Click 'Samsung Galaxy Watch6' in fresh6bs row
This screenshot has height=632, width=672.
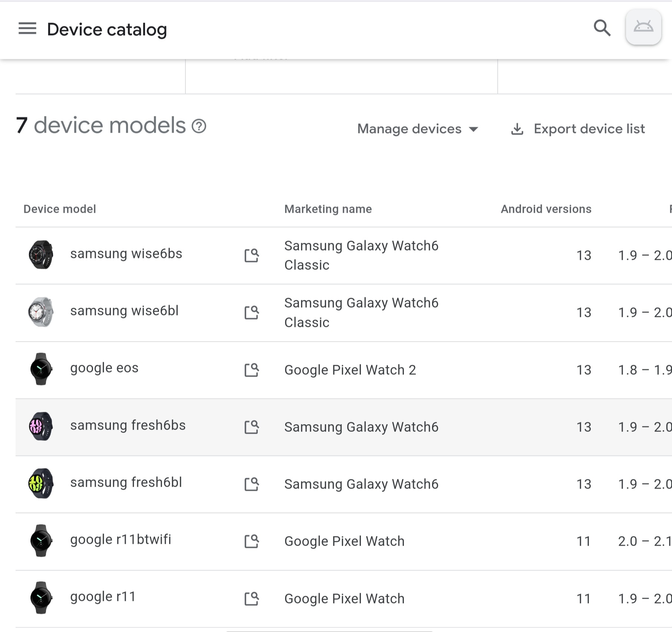tap(361, 427)
